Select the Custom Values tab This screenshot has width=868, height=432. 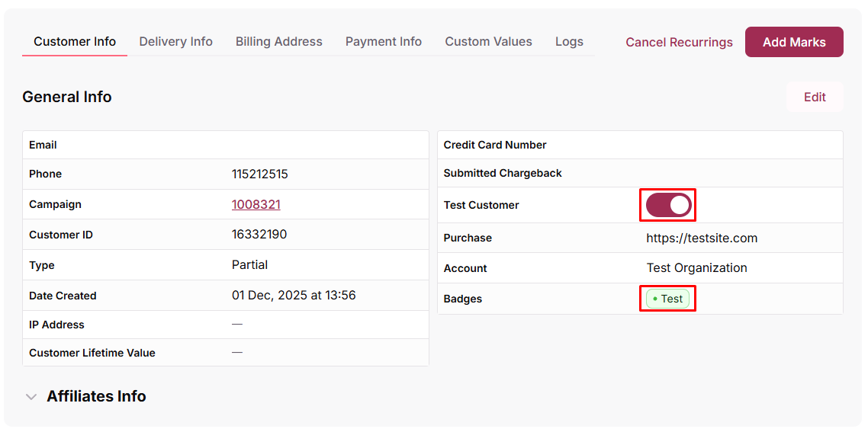point(489,41)
